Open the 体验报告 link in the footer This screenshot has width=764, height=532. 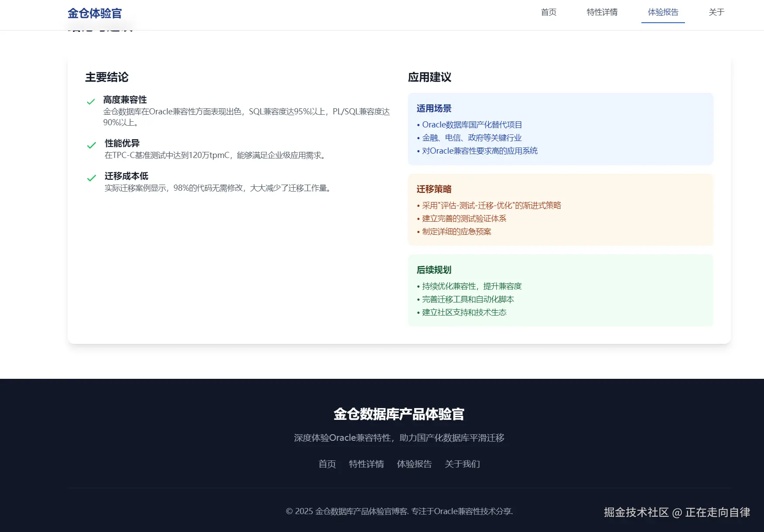tap(415, 464)
